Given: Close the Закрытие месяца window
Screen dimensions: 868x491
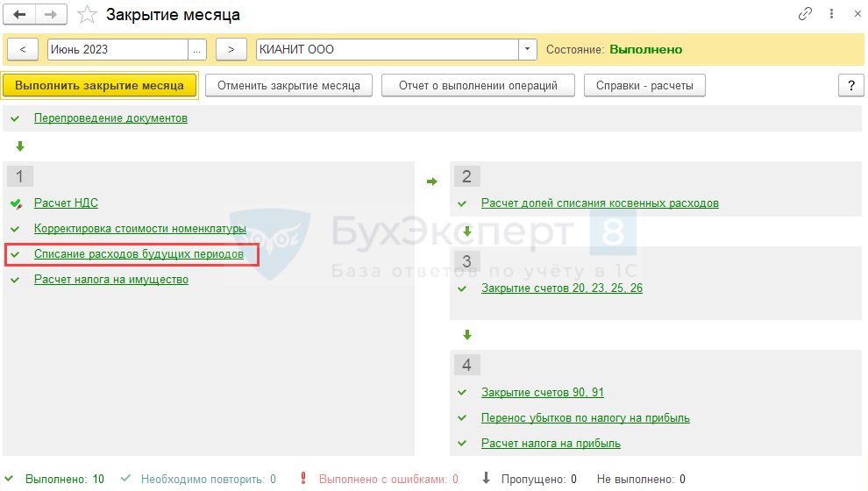Looking at the screenshot, I should tap(853, 15).
